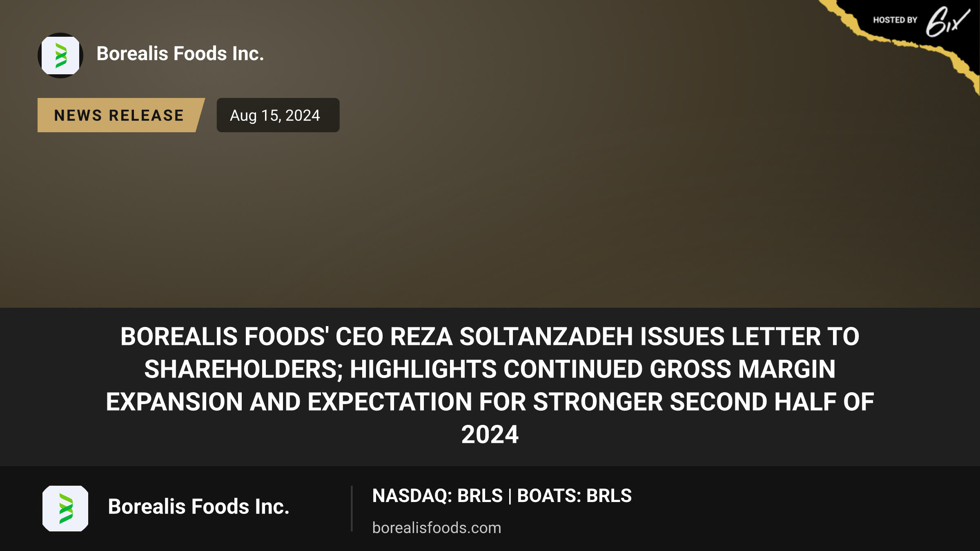
Task: Click the HOSTED BY label
Action: (x=895, y=20)
